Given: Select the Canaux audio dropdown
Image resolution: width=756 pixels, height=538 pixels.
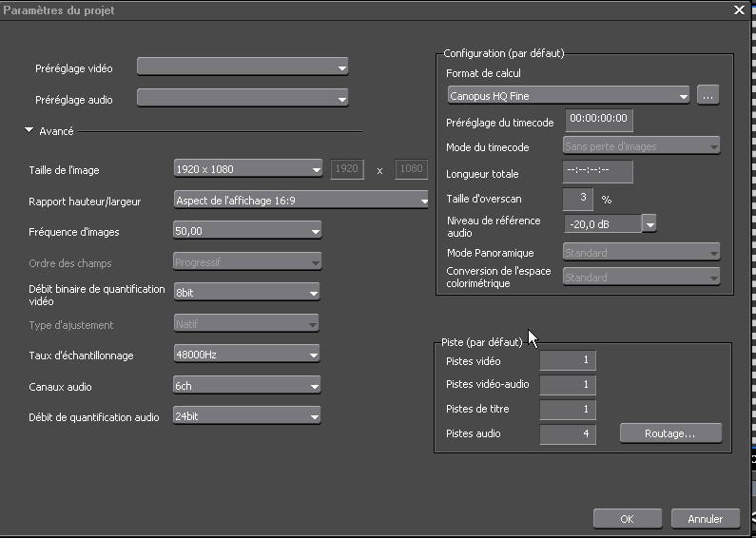Looking at the screenshot, I should [x=247, y=386].
